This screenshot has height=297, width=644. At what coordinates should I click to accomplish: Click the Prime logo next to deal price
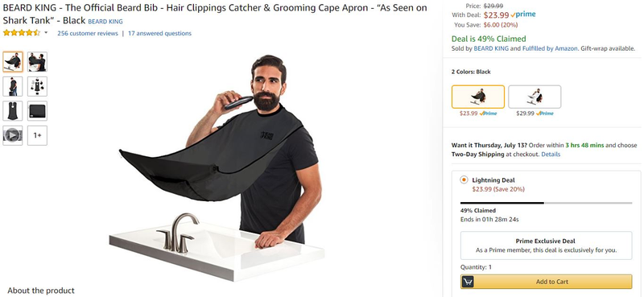[522, 14]
